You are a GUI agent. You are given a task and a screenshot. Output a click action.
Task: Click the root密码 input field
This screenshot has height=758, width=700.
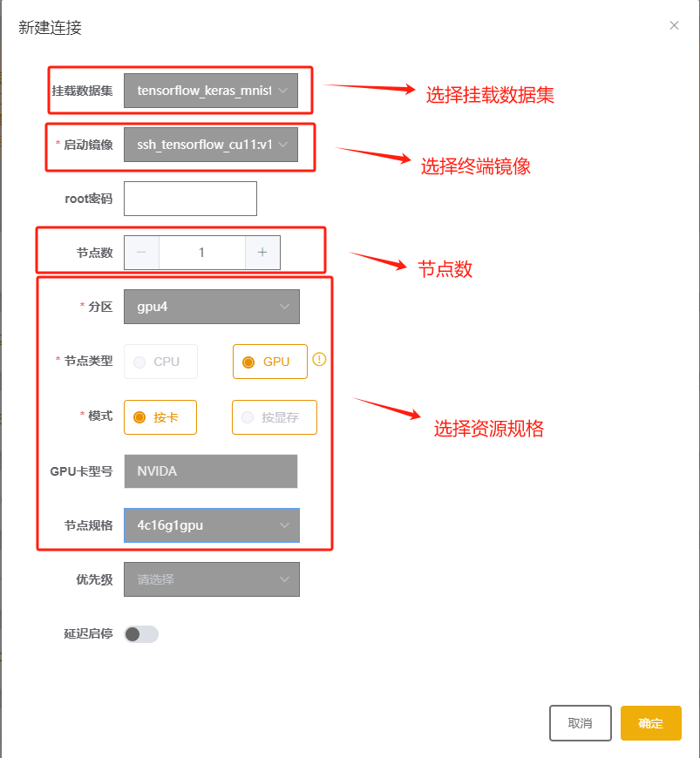coord(190,199)
